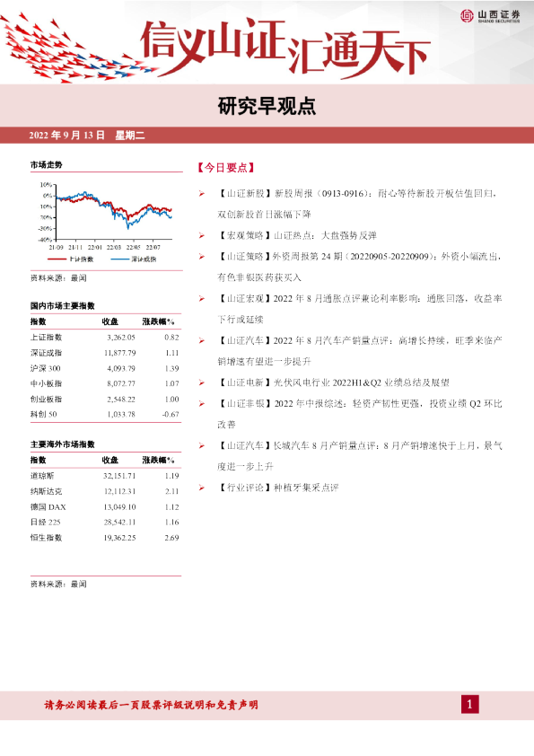Click the page number 1 badge
Image resolution: width=534 pixels, height=756 pixels.
click(470, 705)
